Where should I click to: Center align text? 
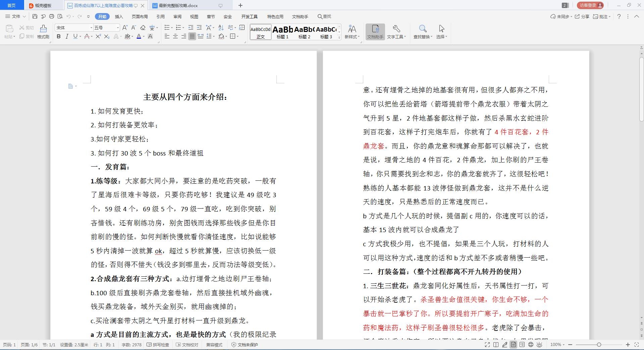[x=175, y=36]
